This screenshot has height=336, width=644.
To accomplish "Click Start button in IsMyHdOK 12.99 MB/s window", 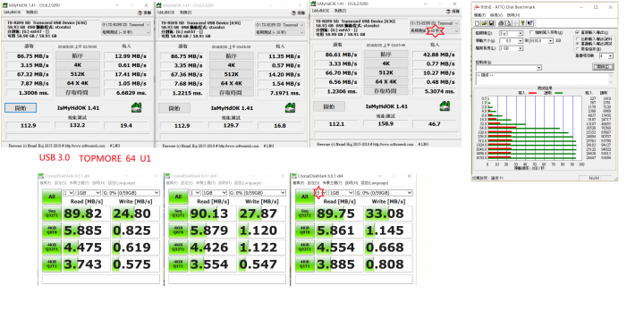I will (21, 108).
